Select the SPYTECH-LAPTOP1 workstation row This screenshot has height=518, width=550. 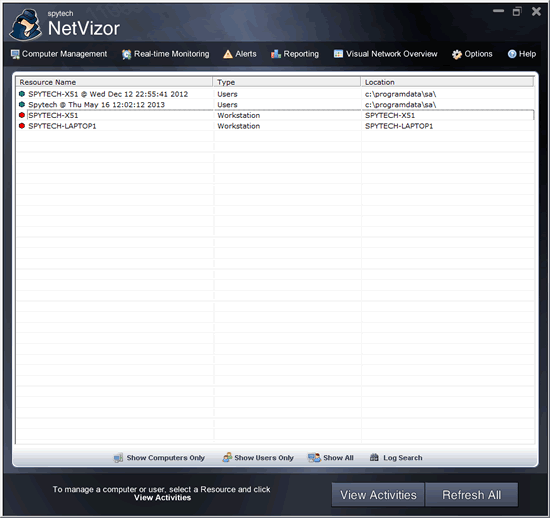(x=275, y=126)
